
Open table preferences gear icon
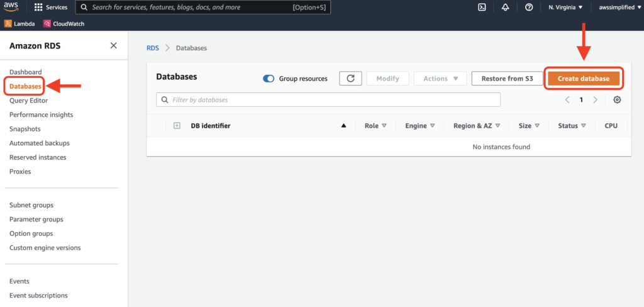pos(617,100)
